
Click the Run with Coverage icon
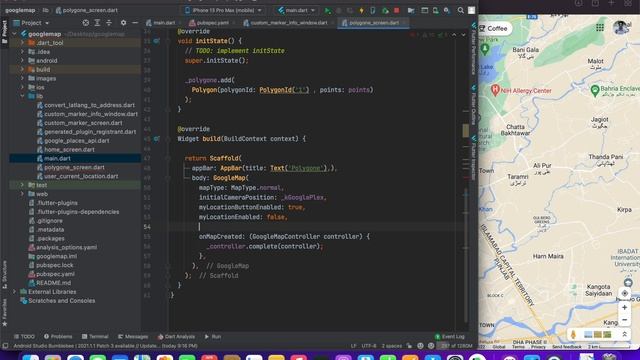pos(350,10)
